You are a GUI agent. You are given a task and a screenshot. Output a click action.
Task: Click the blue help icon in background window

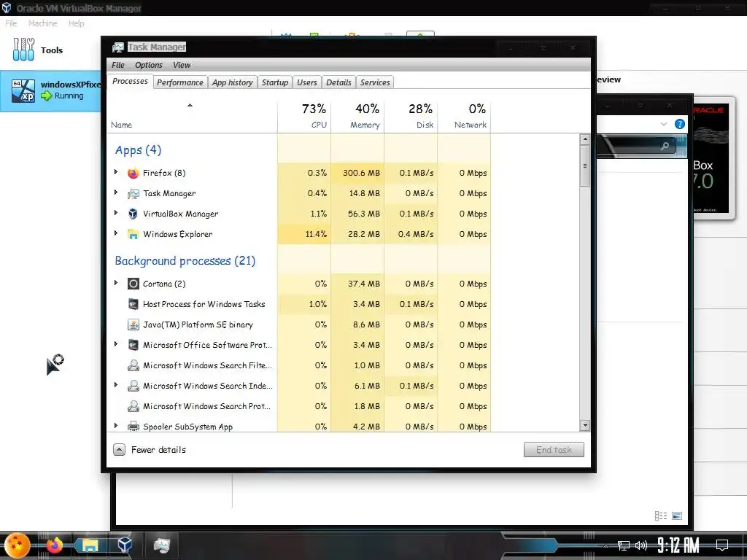tap(680, 124)
